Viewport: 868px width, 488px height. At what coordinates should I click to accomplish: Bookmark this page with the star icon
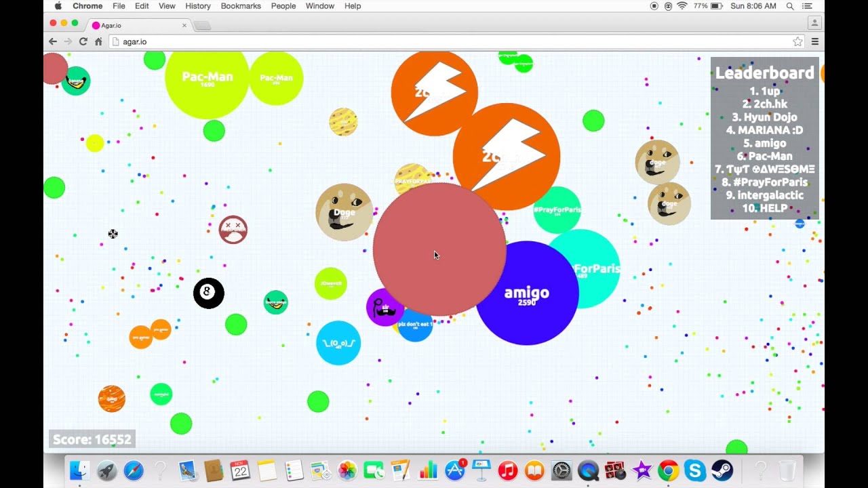(x=798, y=41)
